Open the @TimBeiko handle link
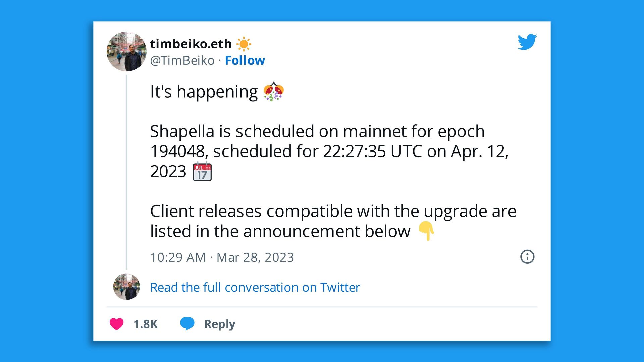This screenshot has height=362, width=644. pos(182,60)
